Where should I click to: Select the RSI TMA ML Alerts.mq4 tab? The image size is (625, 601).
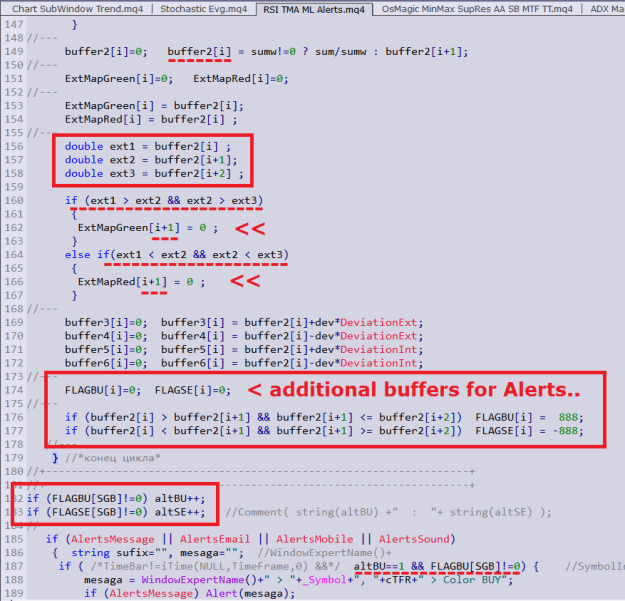pyautogui.click(x=314, y=9)
